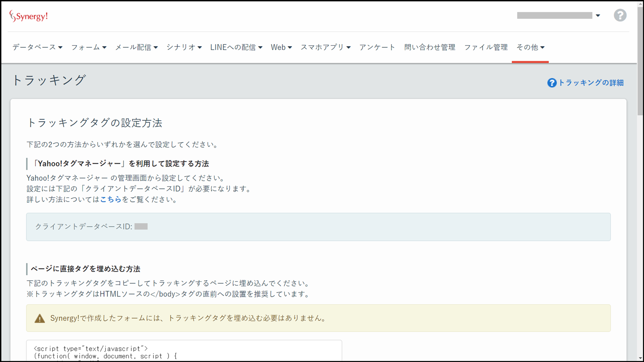644x362 pixels.
Task: Open the account name dropdown
Action: click(x=558, y=16)
